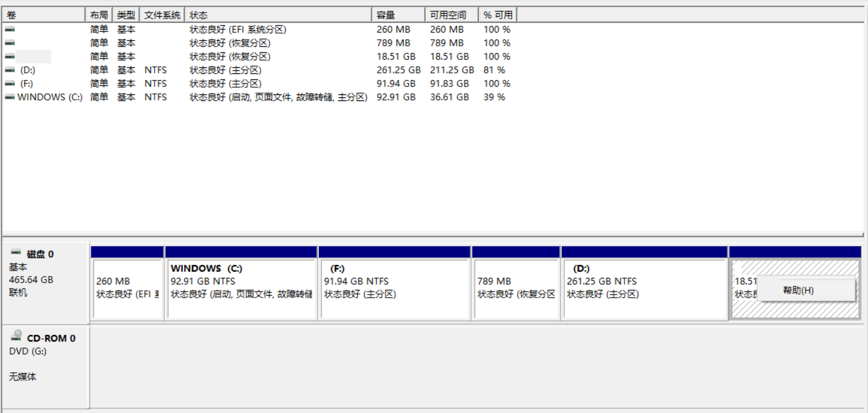Click the 状态 column header
The image size is (868, 413).
coord(279,14)
